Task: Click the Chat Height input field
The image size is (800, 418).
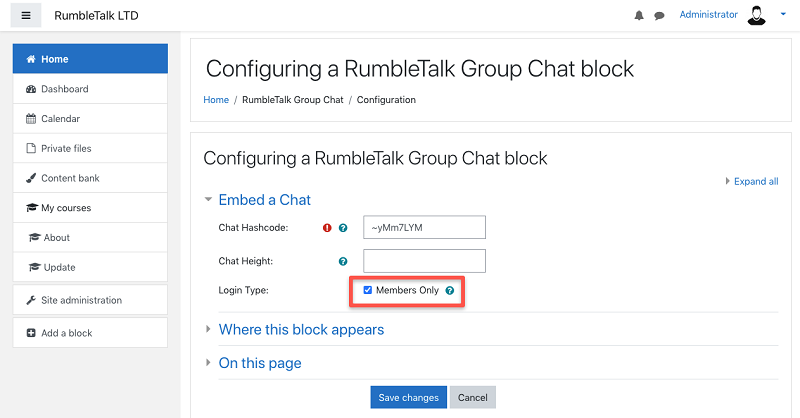Action: click(424, 261)
